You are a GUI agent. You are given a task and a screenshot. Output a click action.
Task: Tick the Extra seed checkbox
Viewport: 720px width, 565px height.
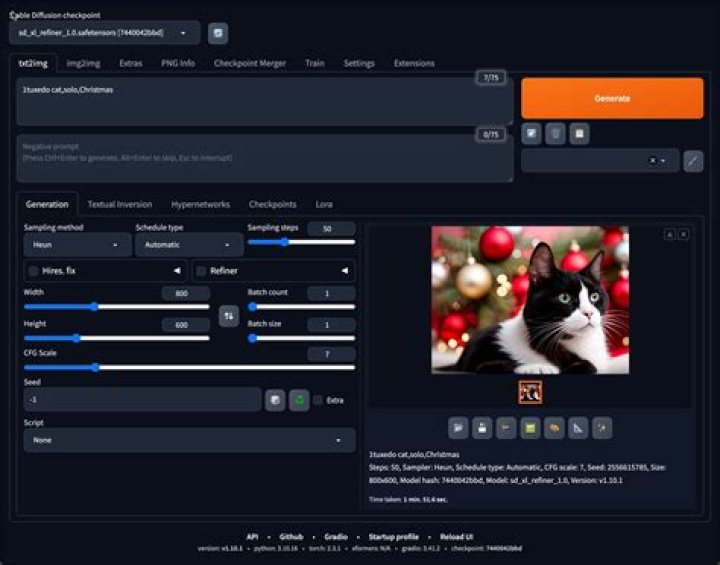click(318, 400)
